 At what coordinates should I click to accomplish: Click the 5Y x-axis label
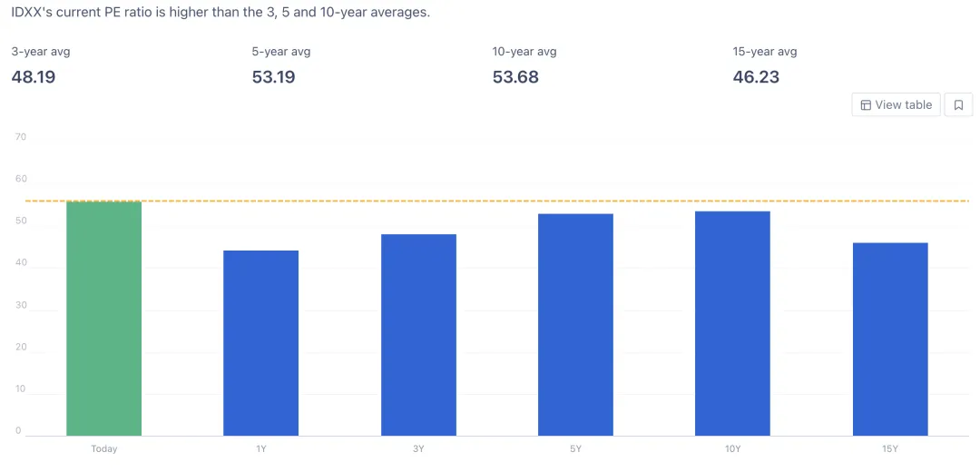[x=575, y=448]
